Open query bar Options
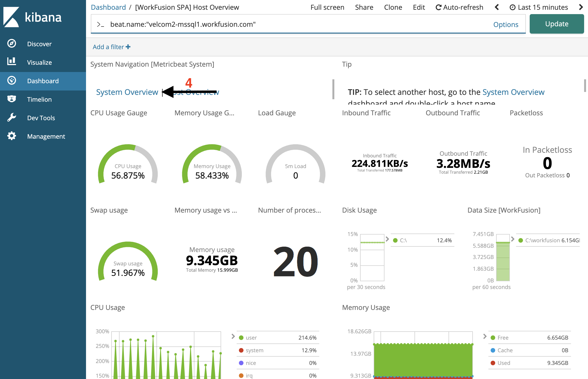Screen dimensions: 588x379 coord(506,24)
